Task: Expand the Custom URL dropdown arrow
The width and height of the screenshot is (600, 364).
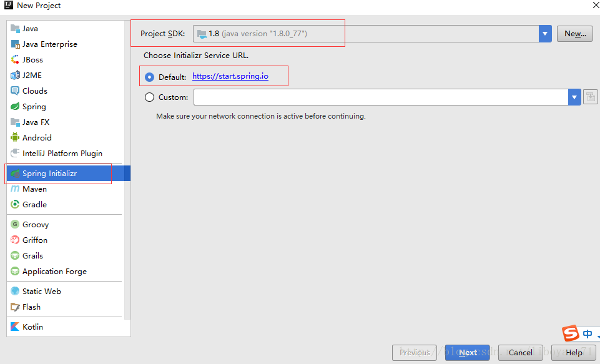Action: (574, 97)
